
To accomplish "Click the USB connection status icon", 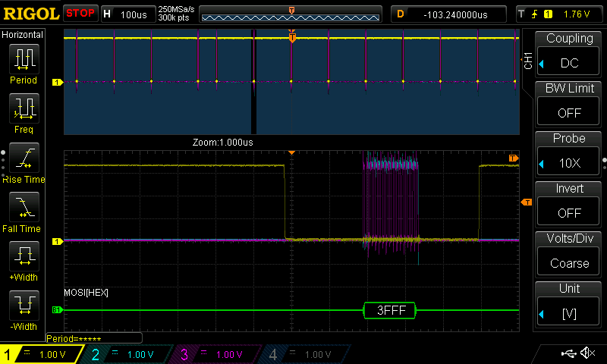I will (x=568, y=353).
